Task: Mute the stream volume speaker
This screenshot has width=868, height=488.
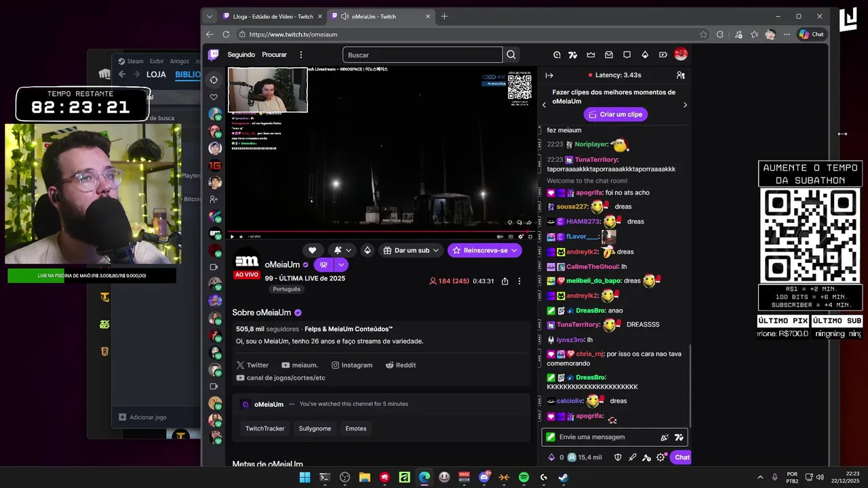Action: pyautogui.click(x=241, y=237)
